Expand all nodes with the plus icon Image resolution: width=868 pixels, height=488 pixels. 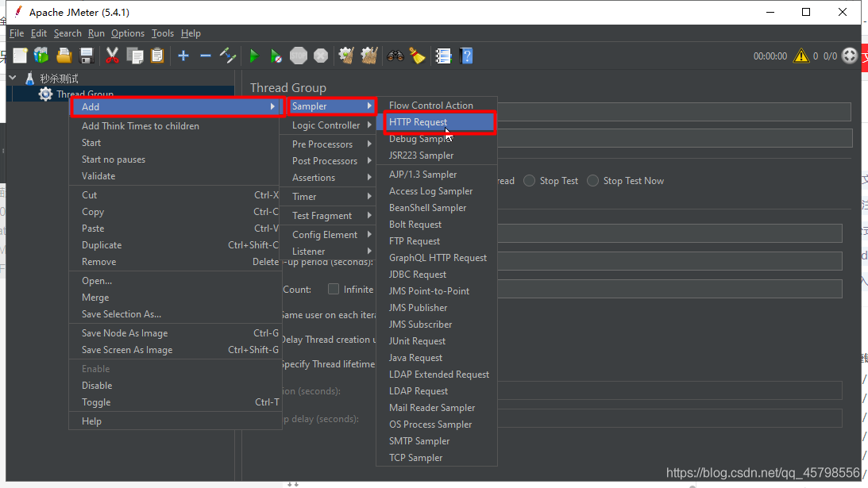click(183, 56)
